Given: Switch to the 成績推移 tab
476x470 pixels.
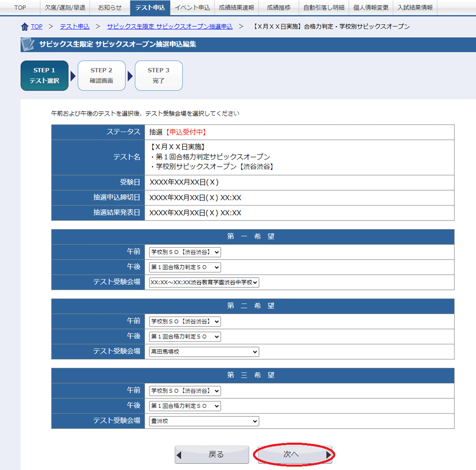Looking at the screenshot, I should [279, 7].
